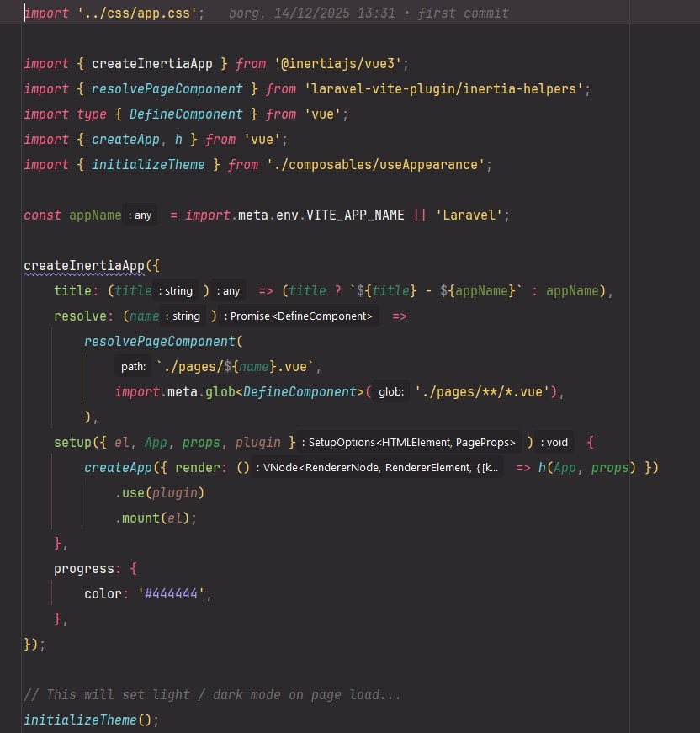Viewport: 700px width, 733px height.
Task: Click the 'glob:' parameter name hint
Action: pos(390,392)
